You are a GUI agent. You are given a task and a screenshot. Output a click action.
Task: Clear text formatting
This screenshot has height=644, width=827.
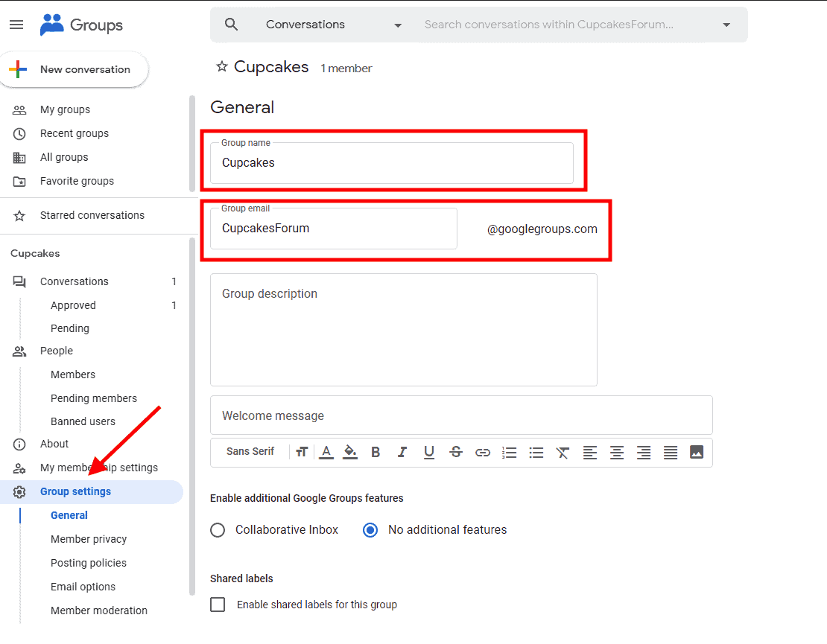coord(563,453)
